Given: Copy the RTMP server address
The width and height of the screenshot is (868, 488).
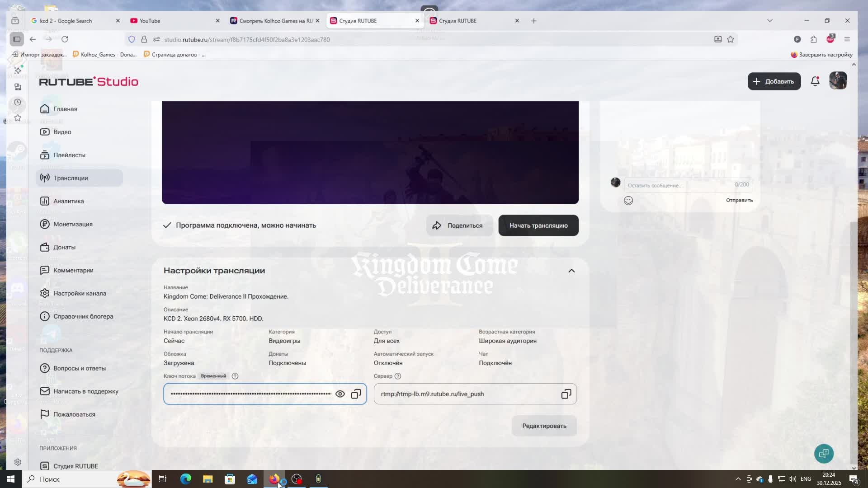Looking at the screenshot, I should (x=566, y=394).
